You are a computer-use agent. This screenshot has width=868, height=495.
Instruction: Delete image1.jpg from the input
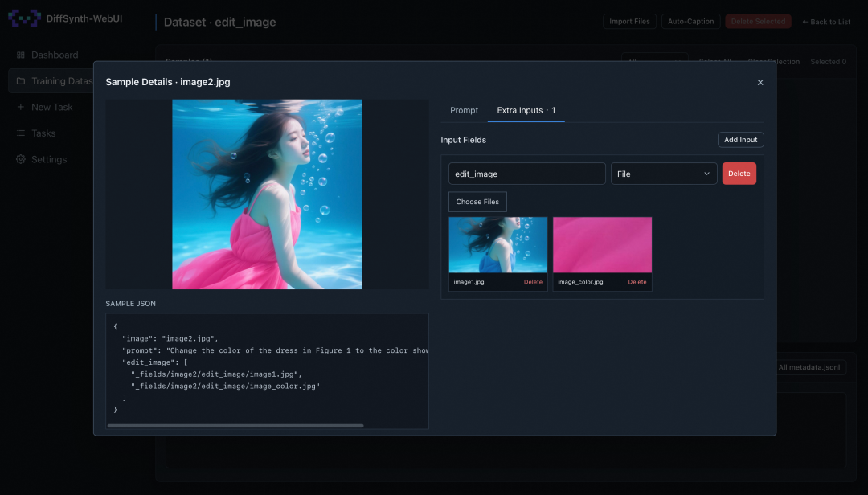click(533, 282)
